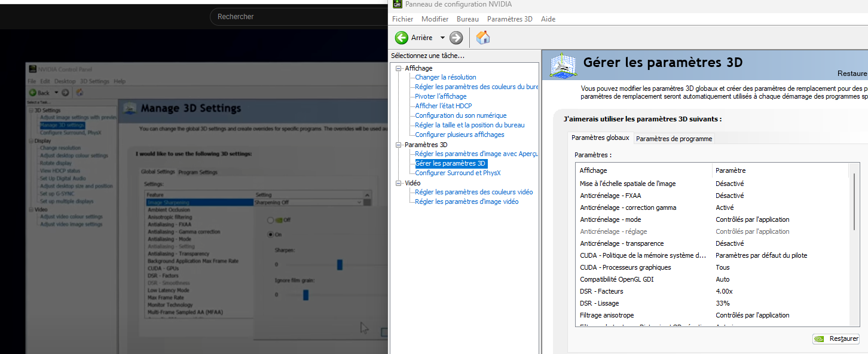Collapse the Vidéo tree node
The height and width of the screenshot is (354, 868).
399,183
